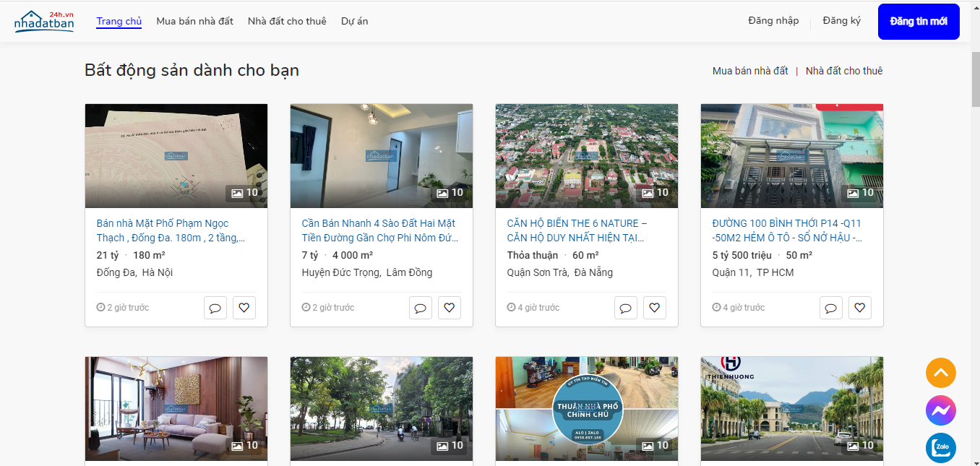Click comment icon on Đức Trọng listing

[x=420, y=308]
